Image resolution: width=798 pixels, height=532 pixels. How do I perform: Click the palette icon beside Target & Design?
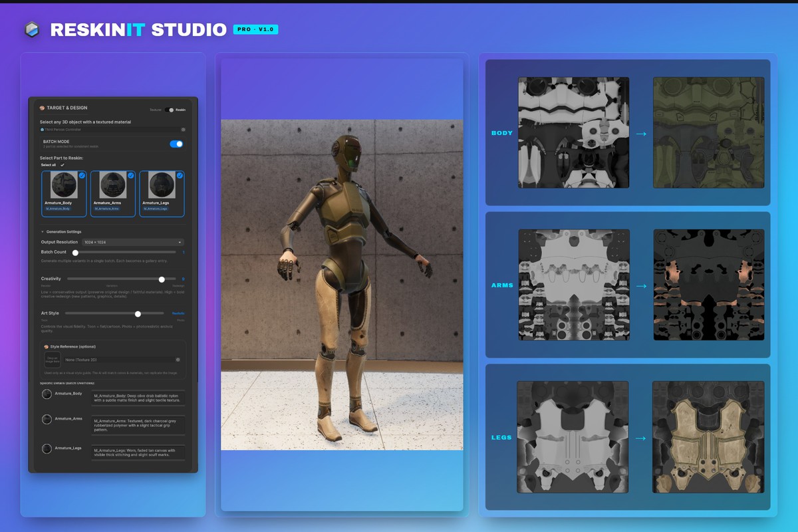pos(42,108)
